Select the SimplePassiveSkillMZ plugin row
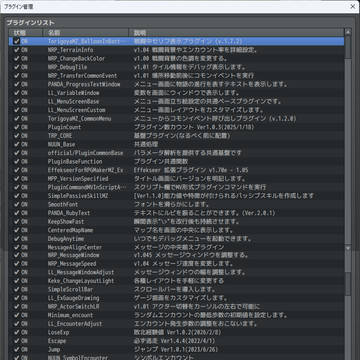 pyautogui.click(x=177, y=196)
